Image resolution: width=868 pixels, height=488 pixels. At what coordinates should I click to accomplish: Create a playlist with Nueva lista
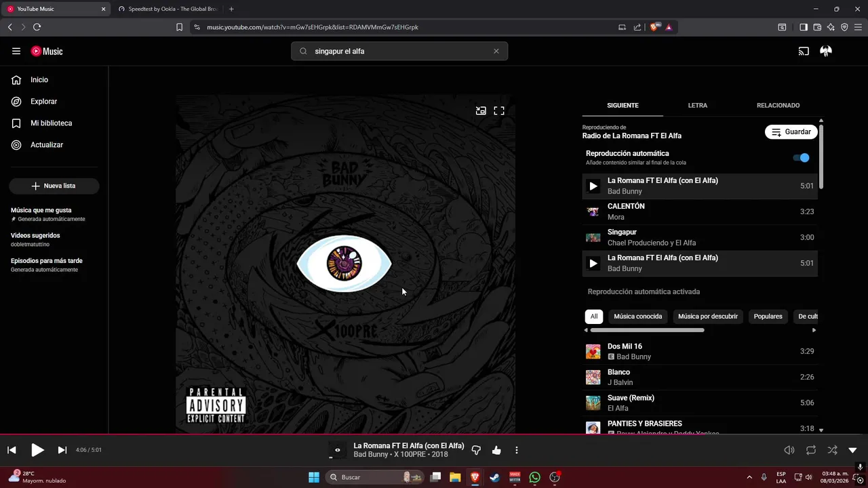click(54, 186)
